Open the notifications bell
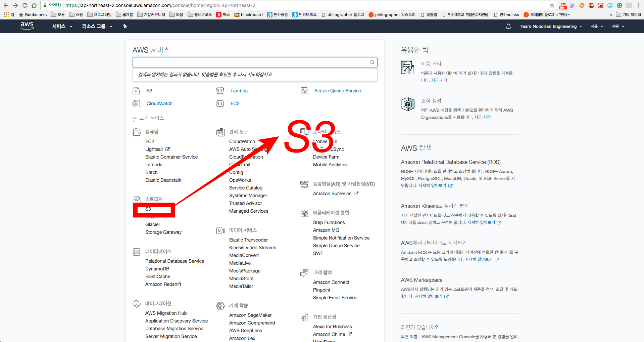 click(508, 27)
